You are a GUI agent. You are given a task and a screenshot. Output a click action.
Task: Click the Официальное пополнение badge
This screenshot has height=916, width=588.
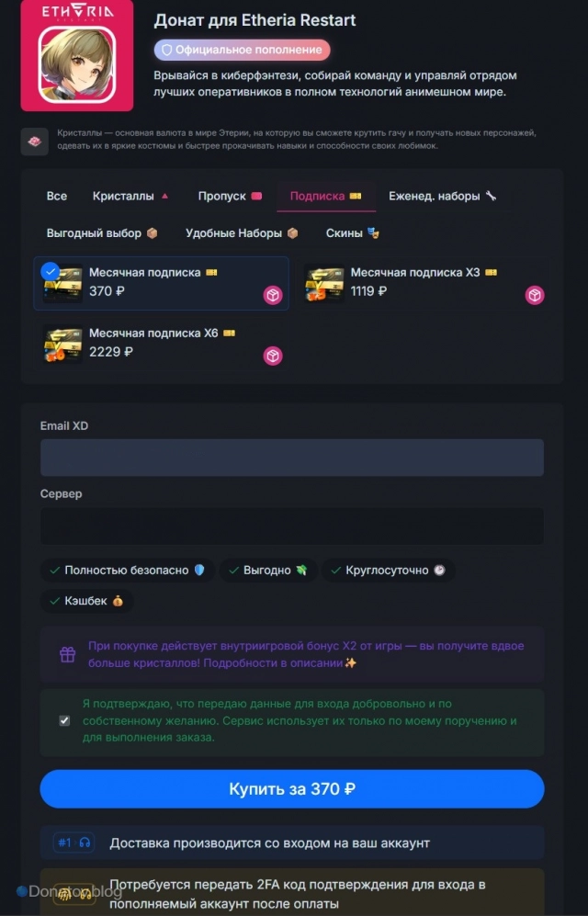click(243, 51)
